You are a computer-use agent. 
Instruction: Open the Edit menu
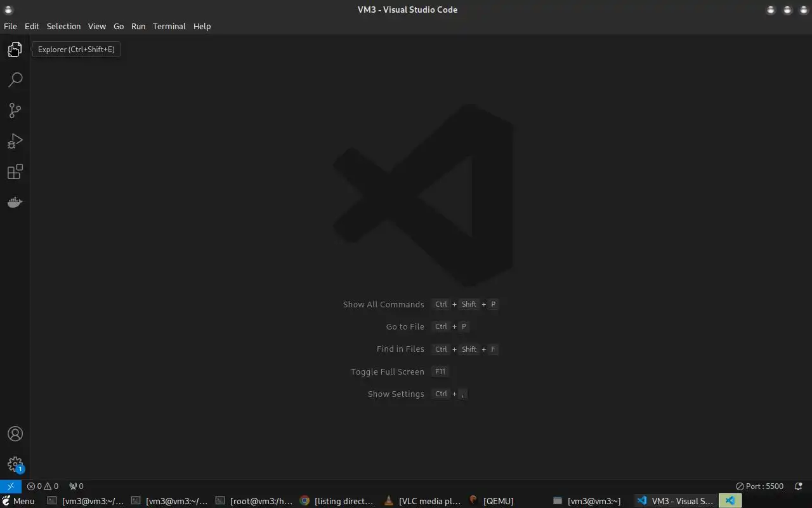(32, 26)
